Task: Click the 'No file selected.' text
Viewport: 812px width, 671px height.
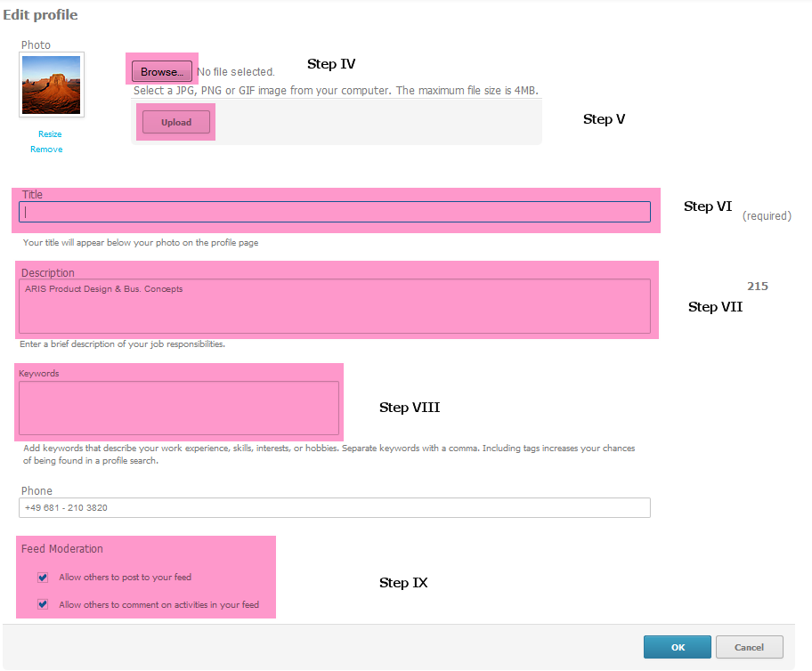Action: pyautogui.click(x=236, y=72)
